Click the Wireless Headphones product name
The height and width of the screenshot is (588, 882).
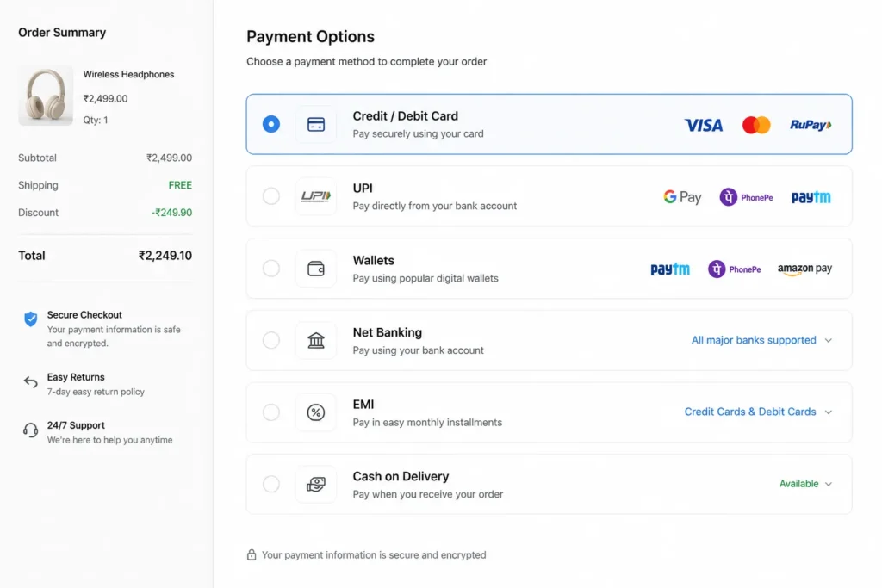click(x=128, y=74)
